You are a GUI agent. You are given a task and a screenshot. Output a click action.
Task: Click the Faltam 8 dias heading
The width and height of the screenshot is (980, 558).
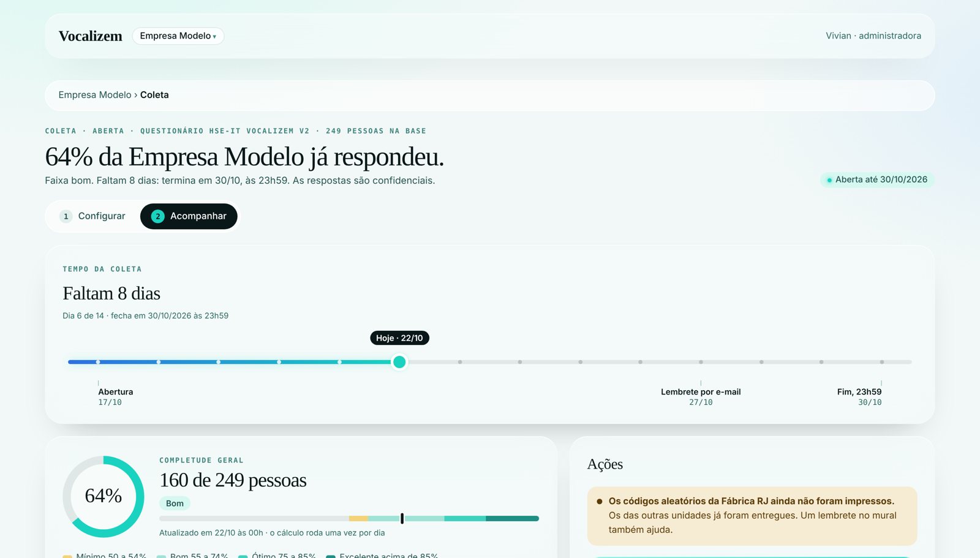[x=111, y=293]
